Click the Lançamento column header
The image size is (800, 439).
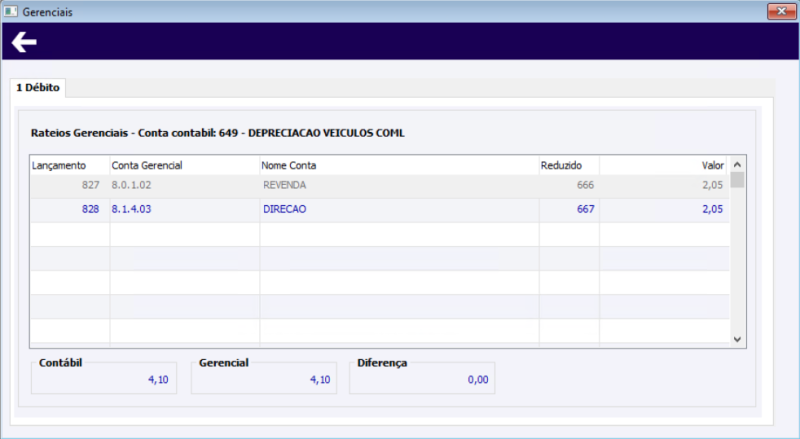70,165
